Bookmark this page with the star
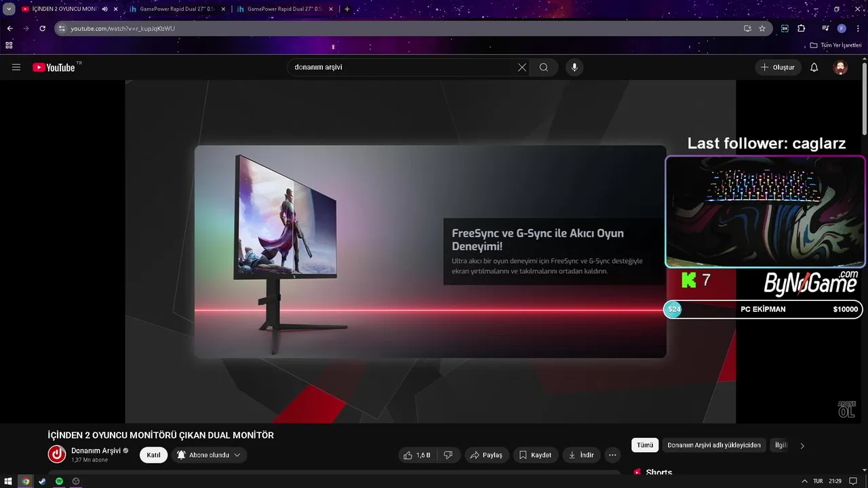This screenshot has width=868, height=488. point(762,28)
